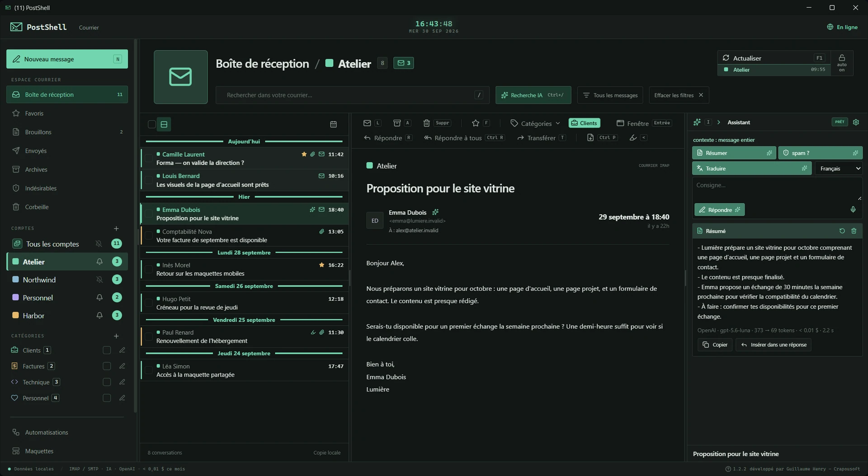Click the trash Suppr icon in toolbar
Viewport: 868px width, 476px height.
pyautogui.click(x=426, y=123)
